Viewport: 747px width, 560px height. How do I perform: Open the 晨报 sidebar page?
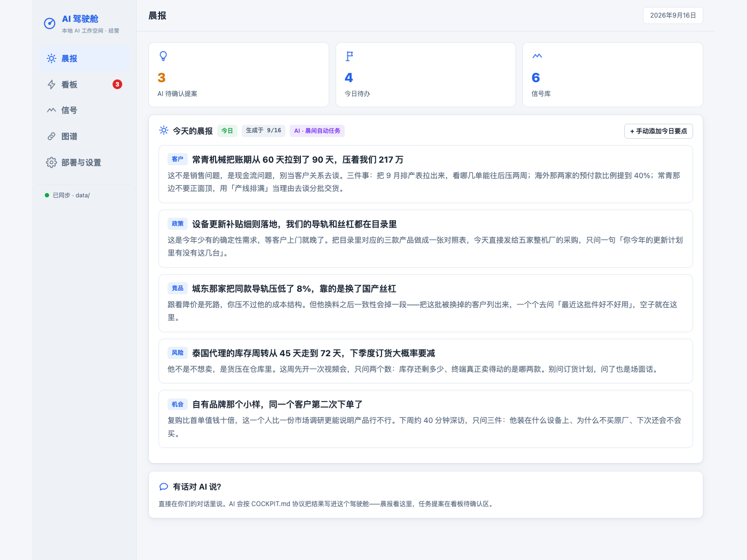click(84, 59)
